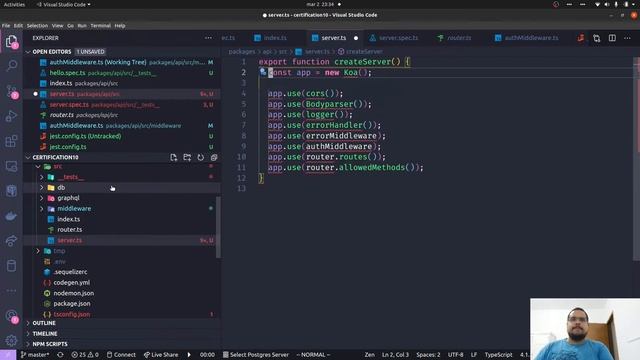
Task: Click Connect in status bar
Action: click(x=121, y=355)
